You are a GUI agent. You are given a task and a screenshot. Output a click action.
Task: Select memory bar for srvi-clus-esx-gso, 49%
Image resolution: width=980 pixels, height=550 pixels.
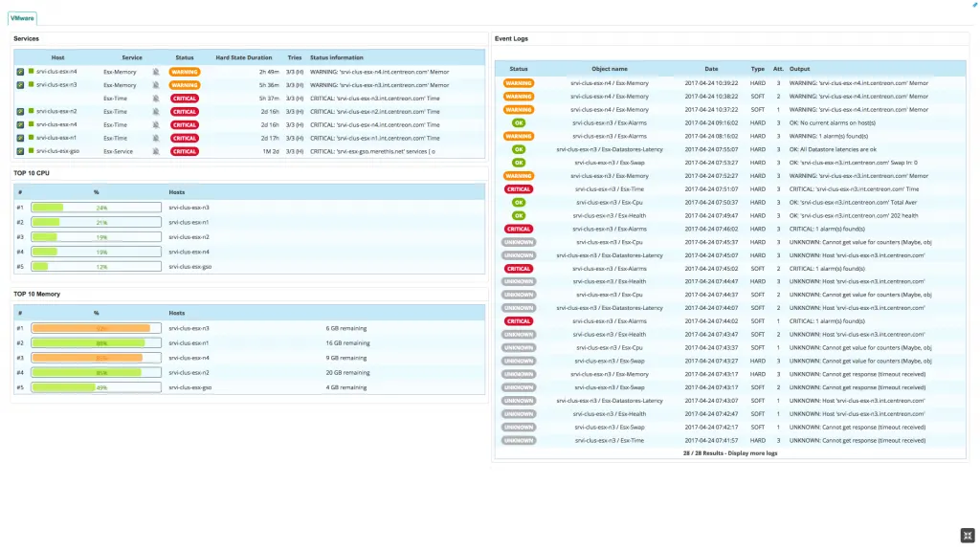[x=97, y=387]
